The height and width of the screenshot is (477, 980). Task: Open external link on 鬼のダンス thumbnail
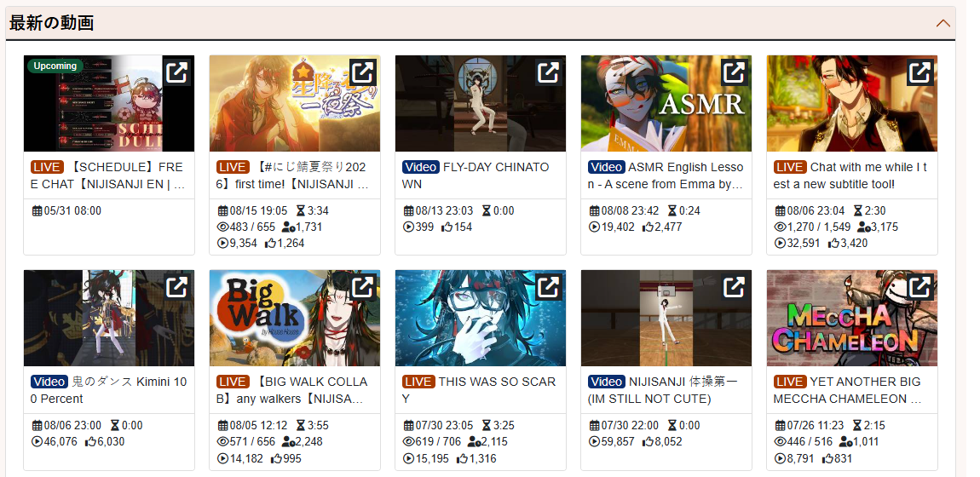177,287
